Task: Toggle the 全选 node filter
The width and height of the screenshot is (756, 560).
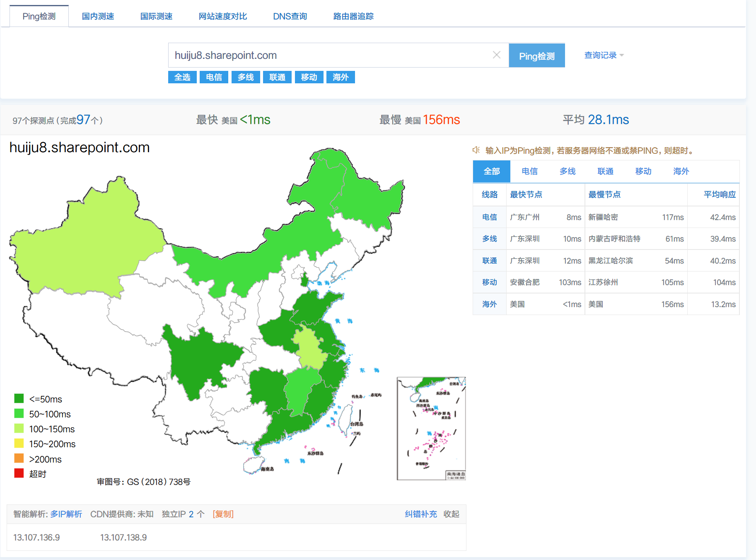Action: click(182, 77)
